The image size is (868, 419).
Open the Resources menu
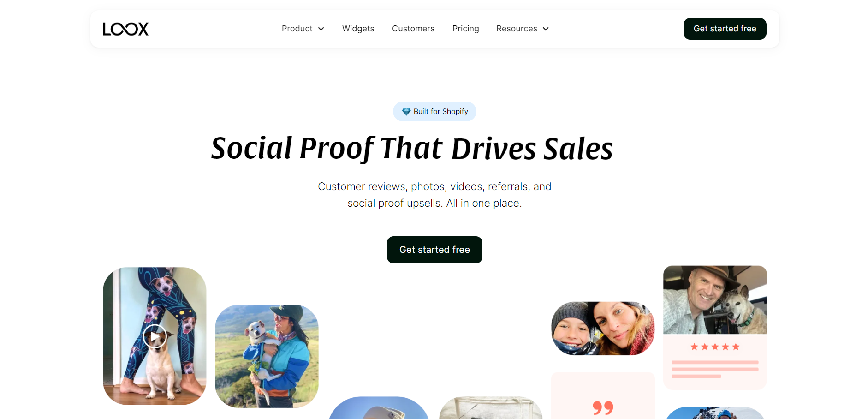523,29
